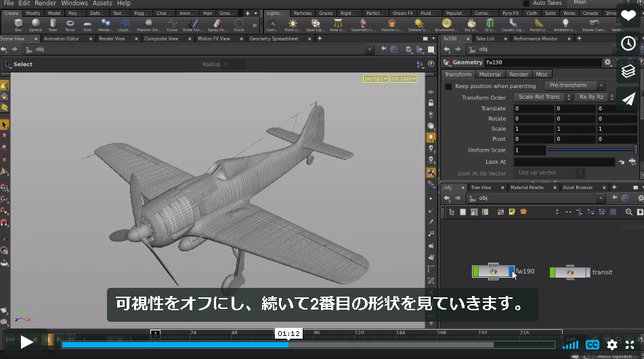
Task: Enable Keep position when parenting checkbox
Action: (x=448, y=86)
